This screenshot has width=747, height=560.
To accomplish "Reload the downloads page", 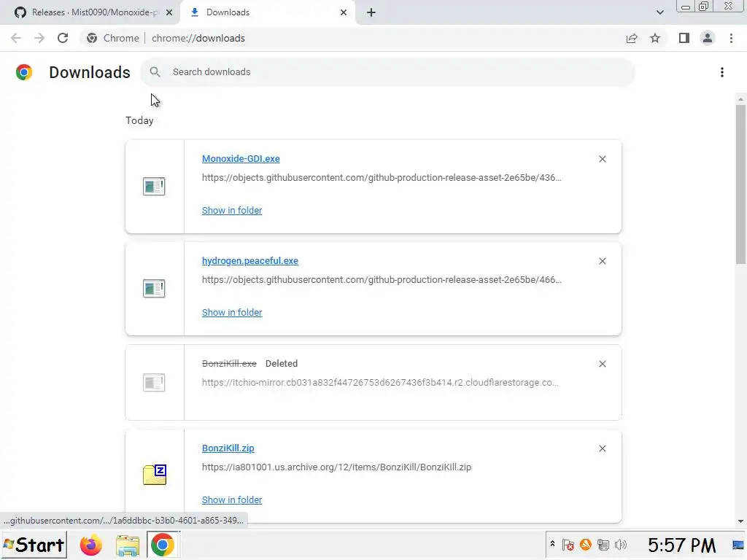I will pyautogui.click(x=63, y=38).
